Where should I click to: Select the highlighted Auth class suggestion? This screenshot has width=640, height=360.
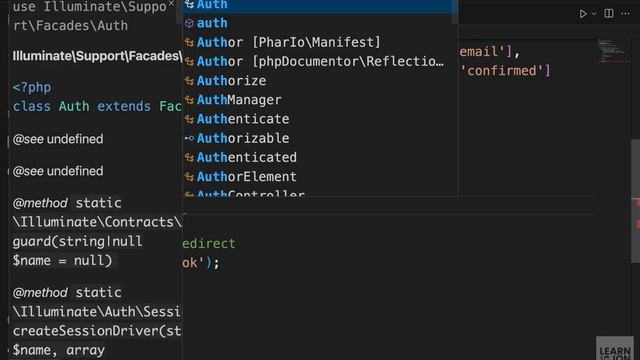click(320, 6)
